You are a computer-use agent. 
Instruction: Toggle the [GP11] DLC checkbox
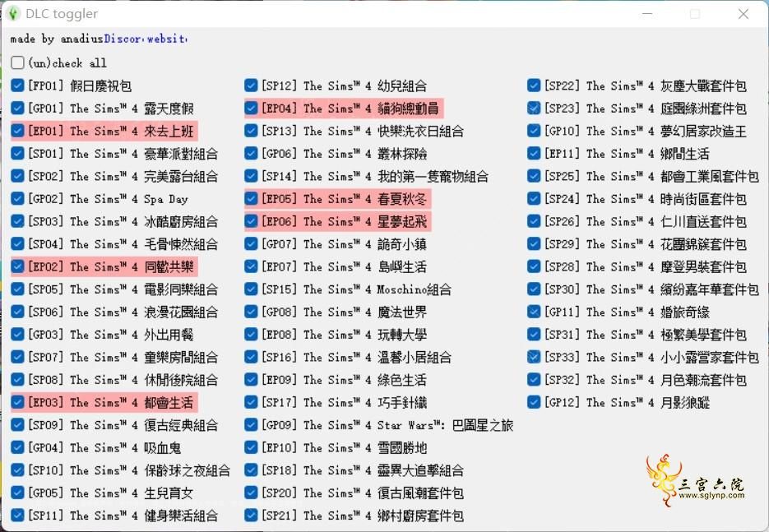pyautogui.click(x=534, y=312)
